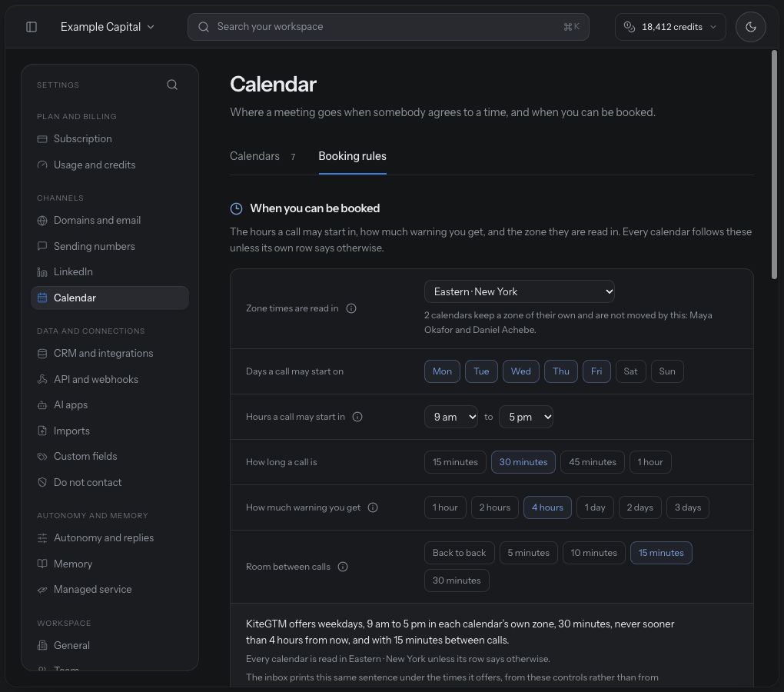The height and width of the screenshot is (692, 784).
Task: Open the 9 am start hour dropdown
Action: [451, 417]
